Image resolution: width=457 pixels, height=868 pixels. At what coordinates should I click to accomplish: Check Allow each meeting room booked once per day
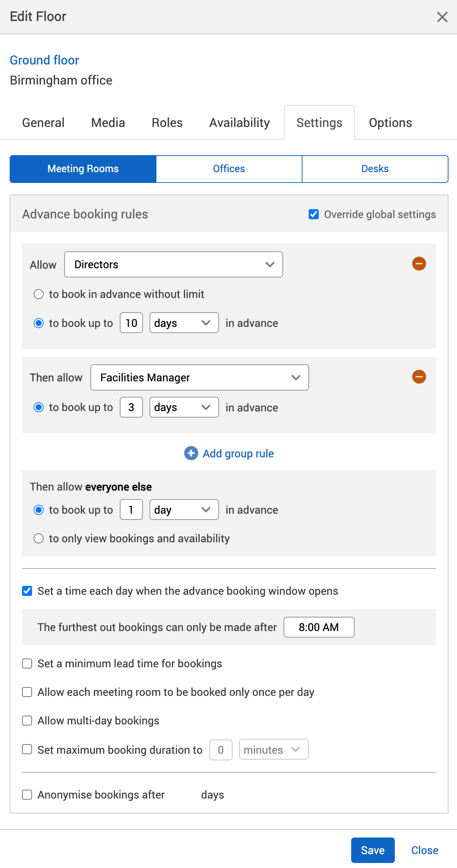(27, 692)
